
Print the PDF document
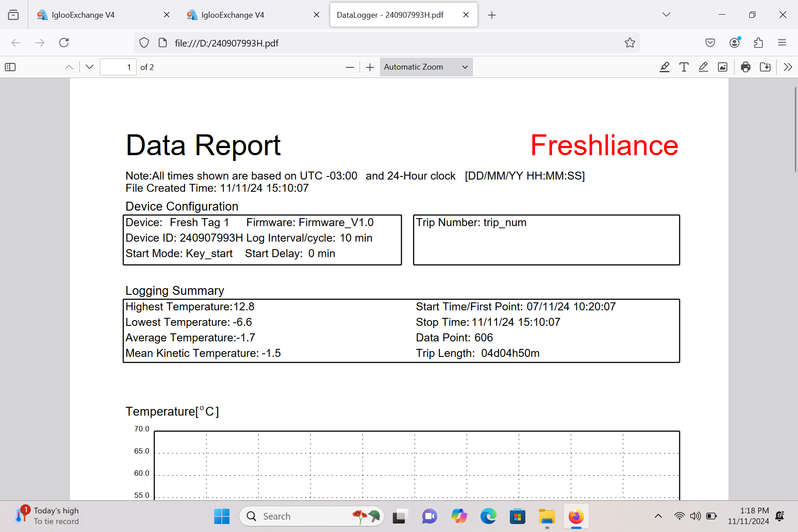click(x=746, y=67)
